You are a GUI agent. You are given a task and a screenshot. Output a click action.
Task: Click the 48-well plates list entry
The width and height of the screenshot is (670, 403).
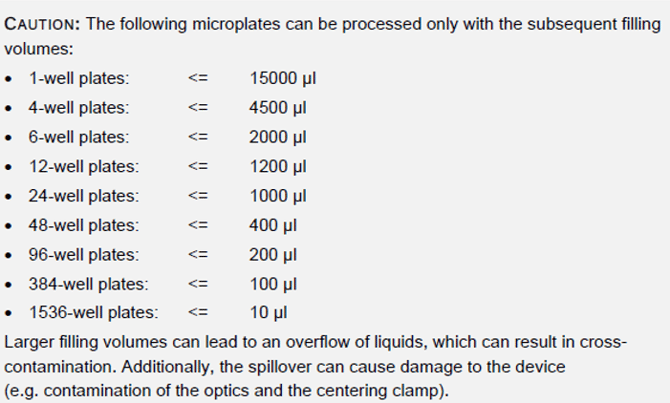pos(84,225)
